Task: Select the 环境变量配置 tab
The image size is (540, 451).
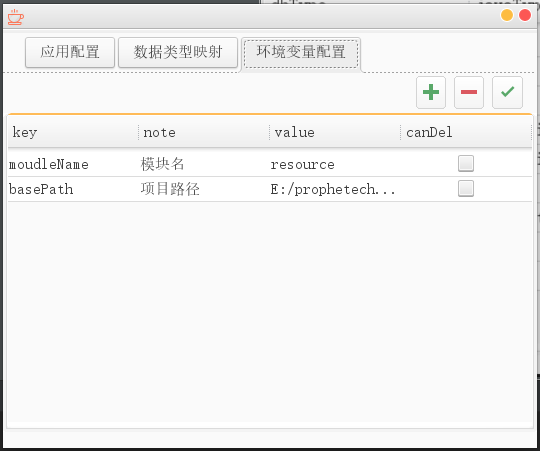Action: coord(301,53)
